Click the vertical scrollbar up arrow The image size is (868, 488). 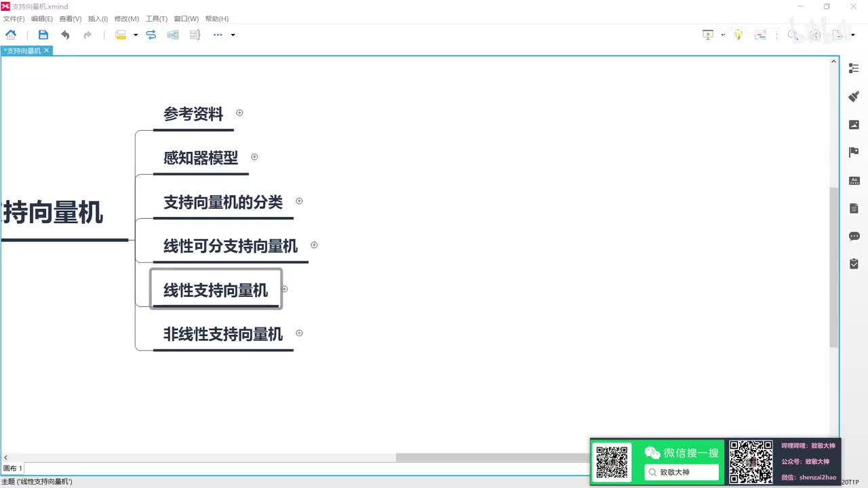click(834, 62)
